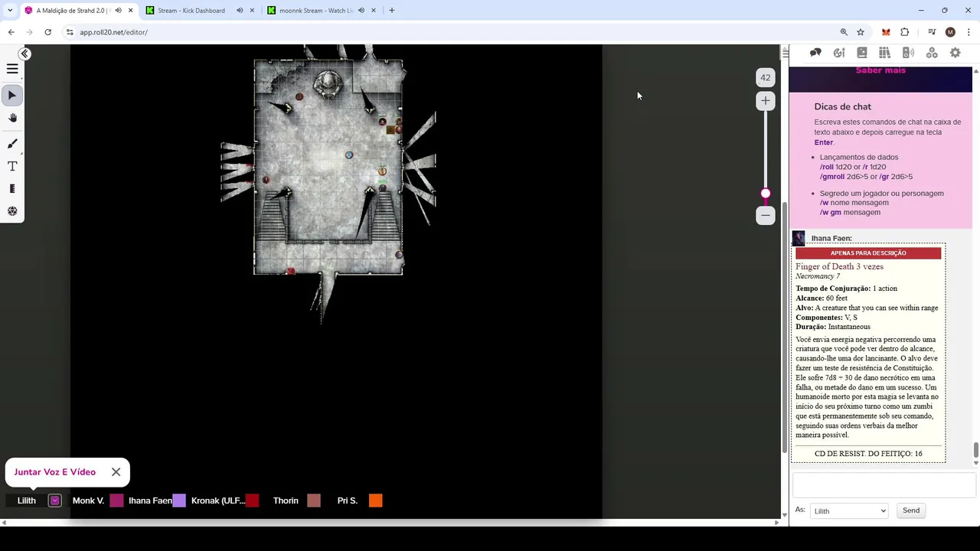This screenshot has width=980, height=551.
Task: Switch to the moonnk Stream browser tab
Action: point(316,11)
